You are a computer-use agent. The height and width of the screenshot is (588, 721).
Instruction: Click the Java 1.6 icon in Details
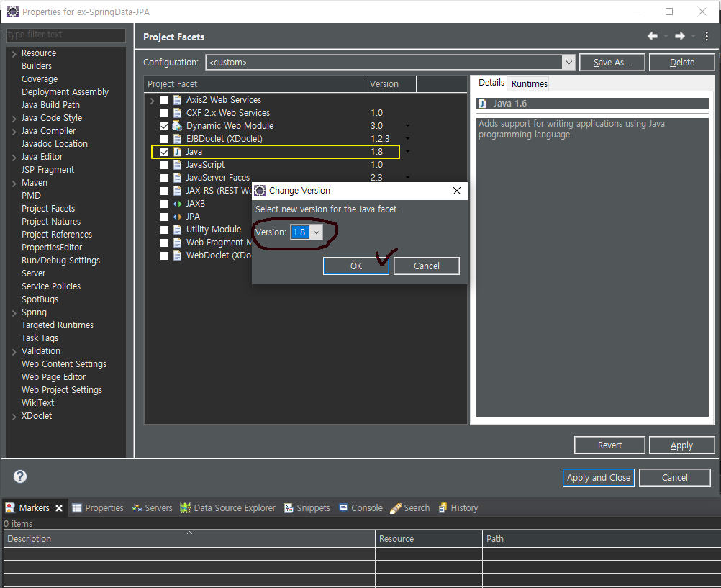tap(482, 104)
